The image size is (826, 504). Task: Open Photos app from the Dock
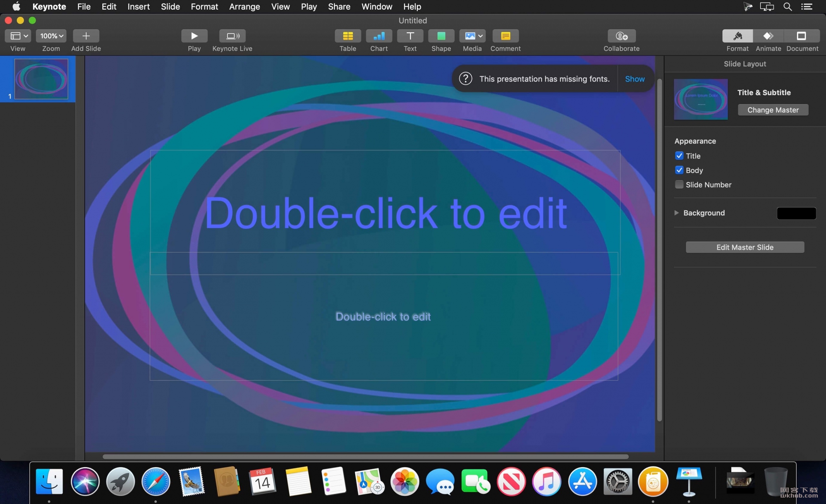pos(405,481)
